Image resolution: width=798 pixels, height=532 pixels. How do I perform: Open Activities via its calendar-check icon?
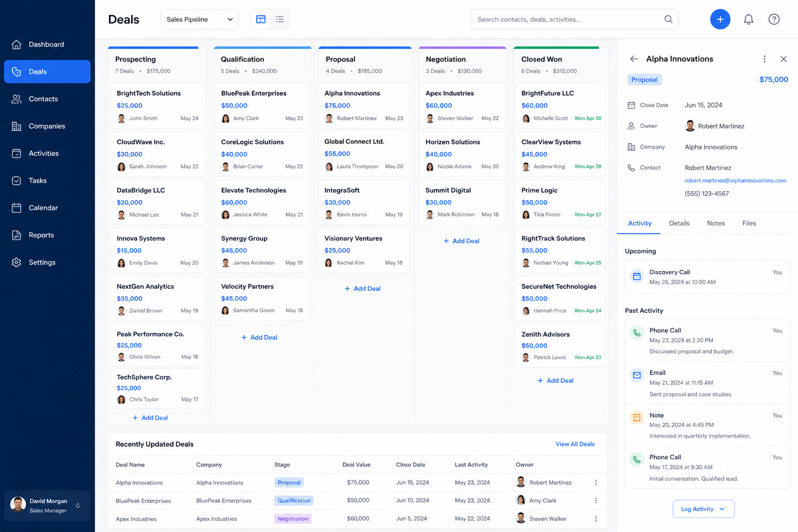[17, 153]
